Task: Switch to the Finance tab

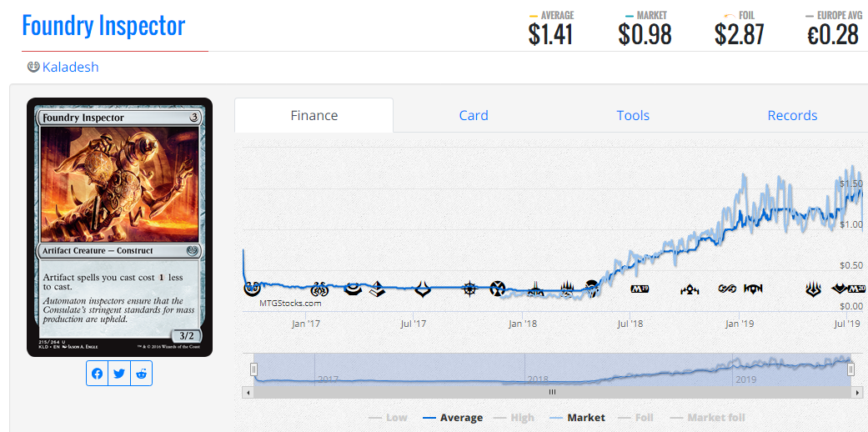Action: (x=314, y=115)
